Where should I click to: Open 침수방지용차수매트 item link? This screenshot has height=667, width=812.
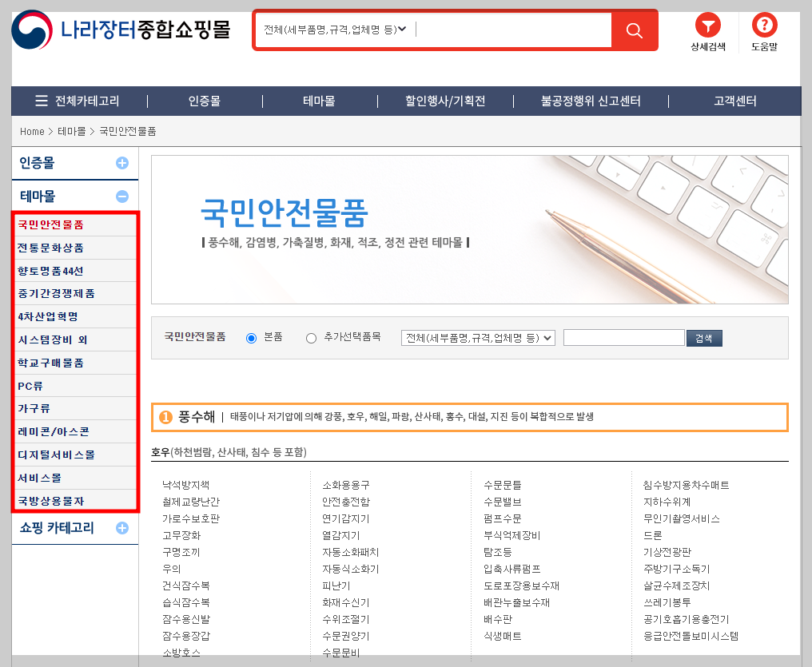(687, 485)
